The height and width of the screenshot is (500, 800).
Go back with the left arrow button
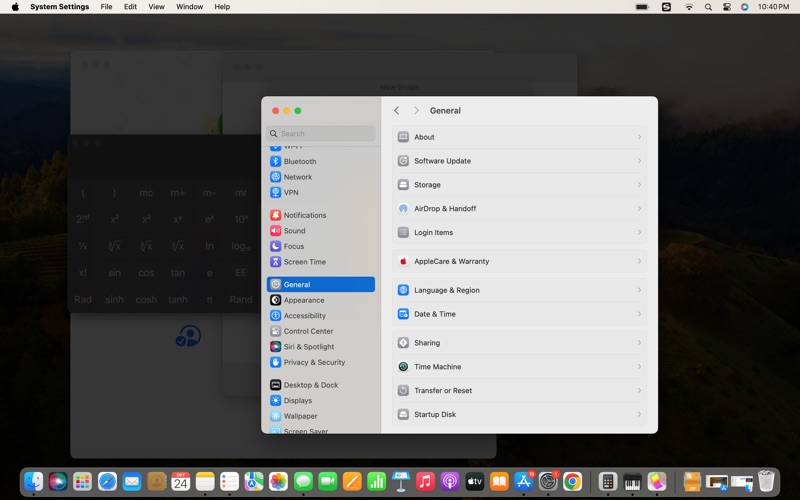(x=397, y=111)
